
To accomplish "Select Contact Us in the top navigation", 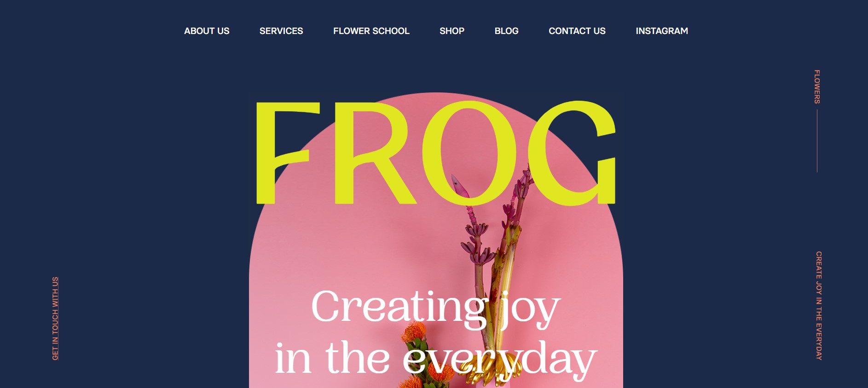I will click(x=577, y=31).
